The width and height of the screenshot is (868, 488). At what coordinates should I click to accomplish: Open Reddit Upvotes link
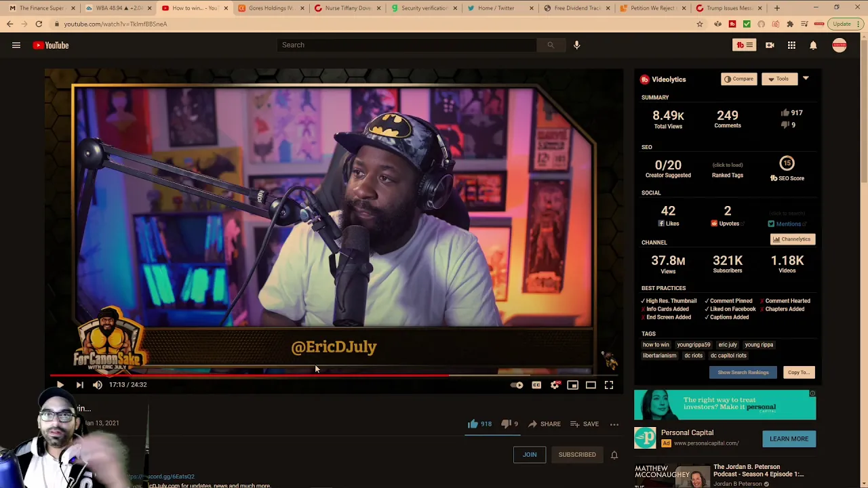coord(728,224)
